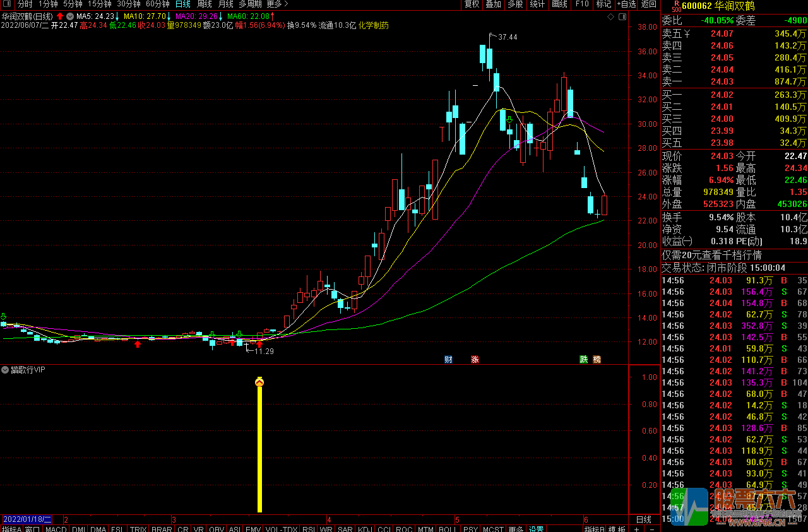Switch indicator to MCST

pyautogui.click(x=493, y=529)
